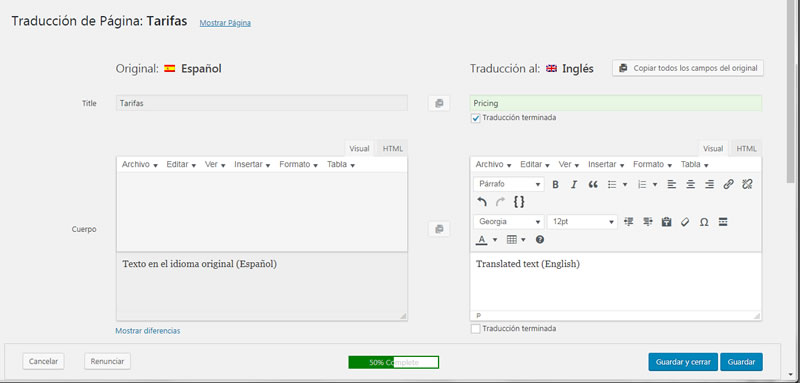Viewport: 800px width, 383px height.
Task: Click the Guardar button
Action: (741, 362)
